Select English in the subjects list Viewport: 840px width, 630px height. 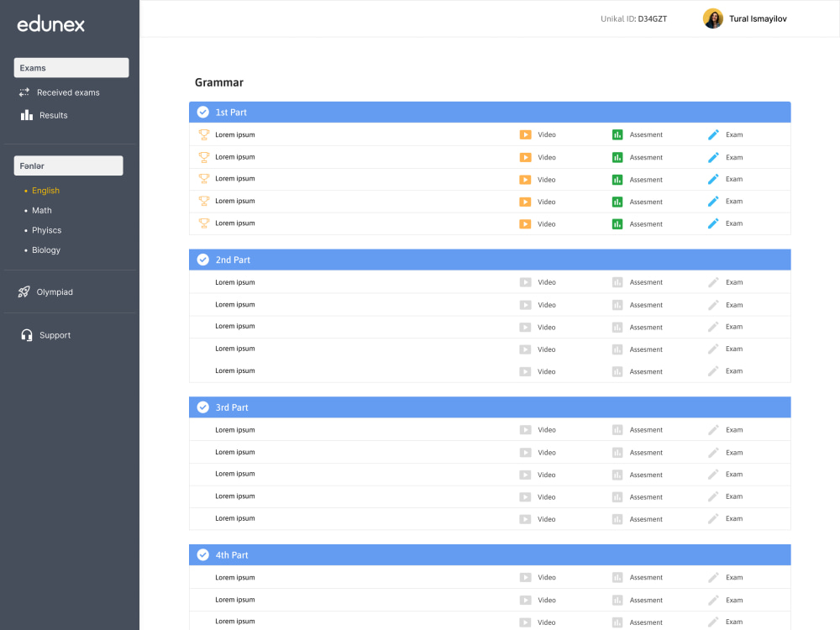click(45, 191)
